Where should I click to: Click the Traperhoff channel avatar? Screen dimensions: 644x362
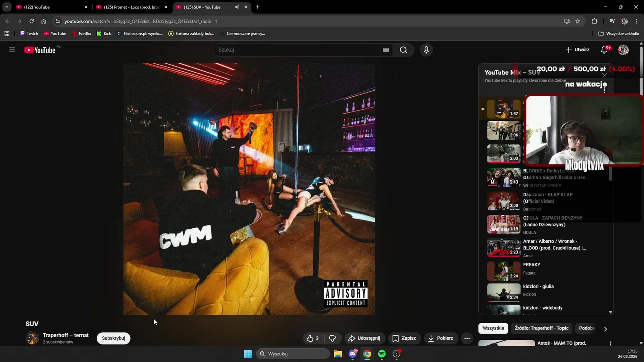pos(32,338)
